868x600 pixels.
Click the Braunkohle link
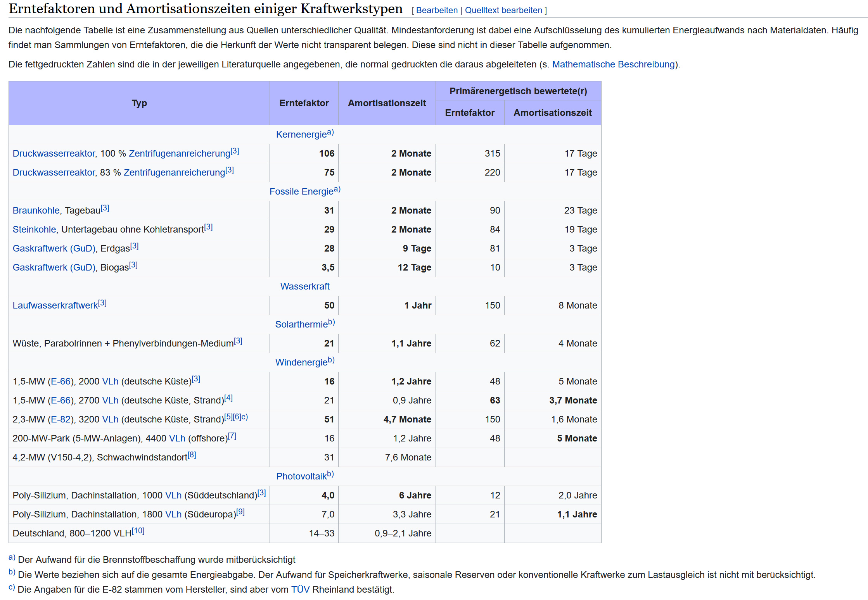coord(36,210)
